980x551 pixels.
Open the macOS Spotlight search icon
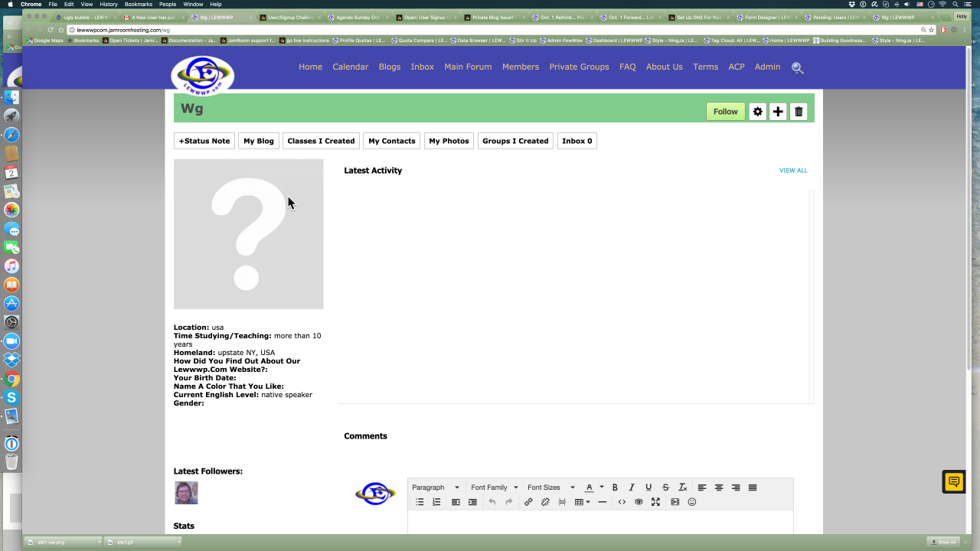pyautogui.click(x=955, y=4)
